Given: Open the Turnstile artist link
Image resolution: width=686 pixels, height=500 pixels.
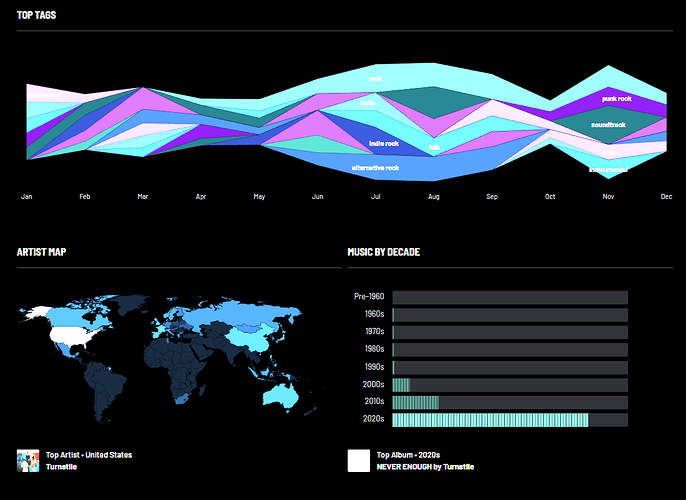Looking at the screenshot, I should point(61,467).
